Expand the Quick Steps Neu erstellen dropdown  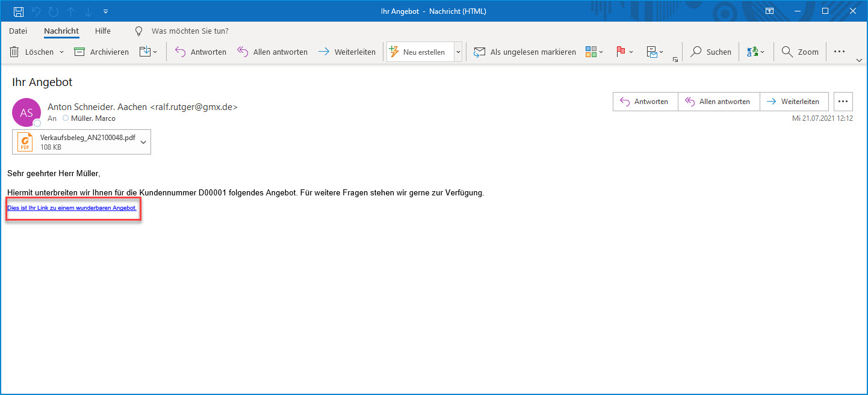point(457,52)
